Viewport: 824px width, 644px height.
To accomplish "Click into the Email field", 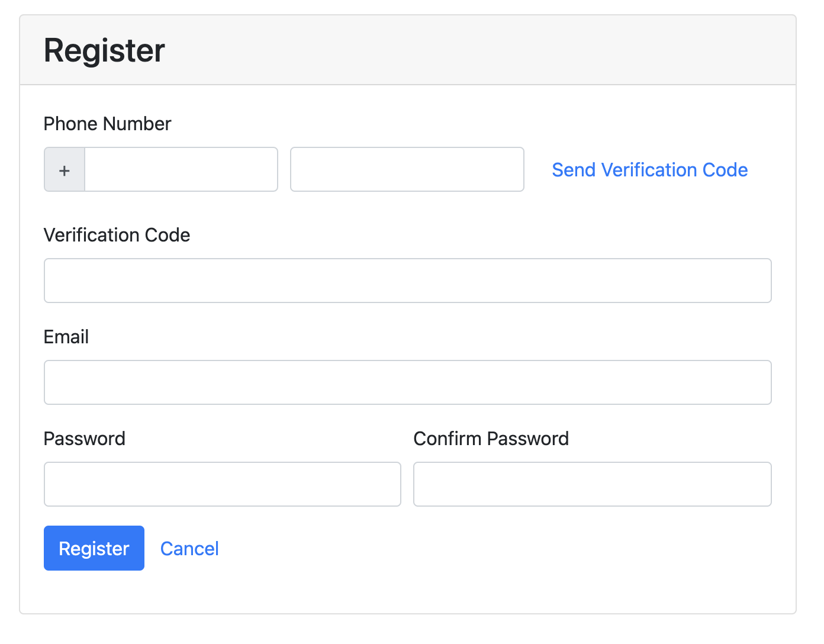I will pos(407,382).
